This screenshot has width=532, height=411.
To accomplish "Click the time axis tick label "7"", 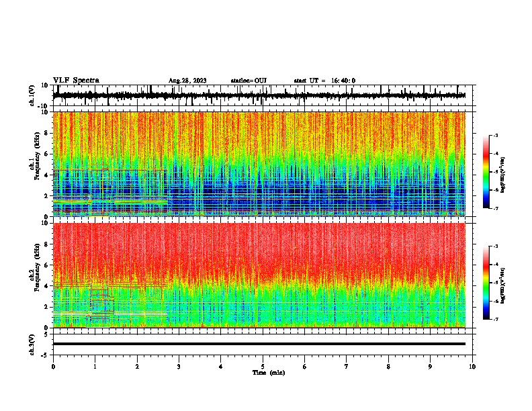I will pyautogui.click(x=347, y=367).
